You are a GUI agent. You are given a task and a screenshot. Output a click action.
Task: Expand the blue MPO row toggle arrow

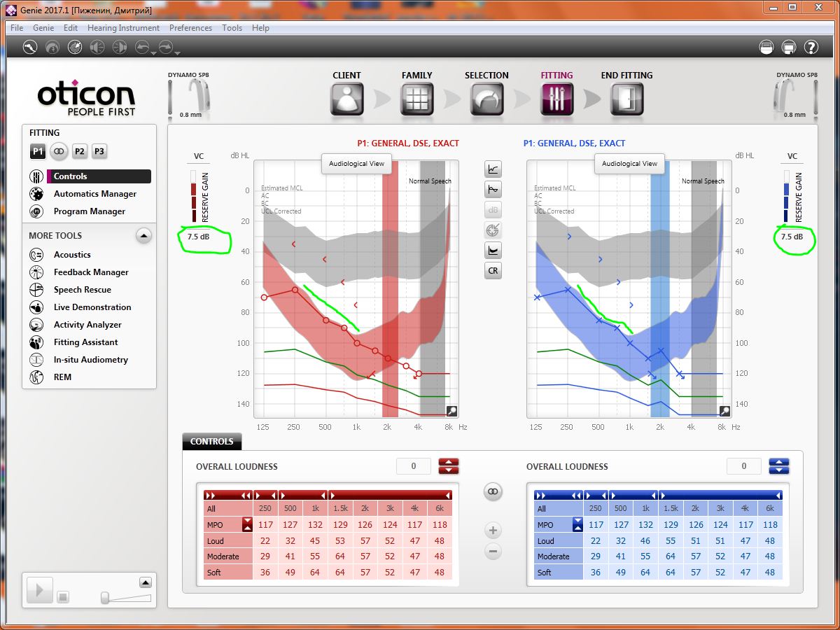pos(577,524)
